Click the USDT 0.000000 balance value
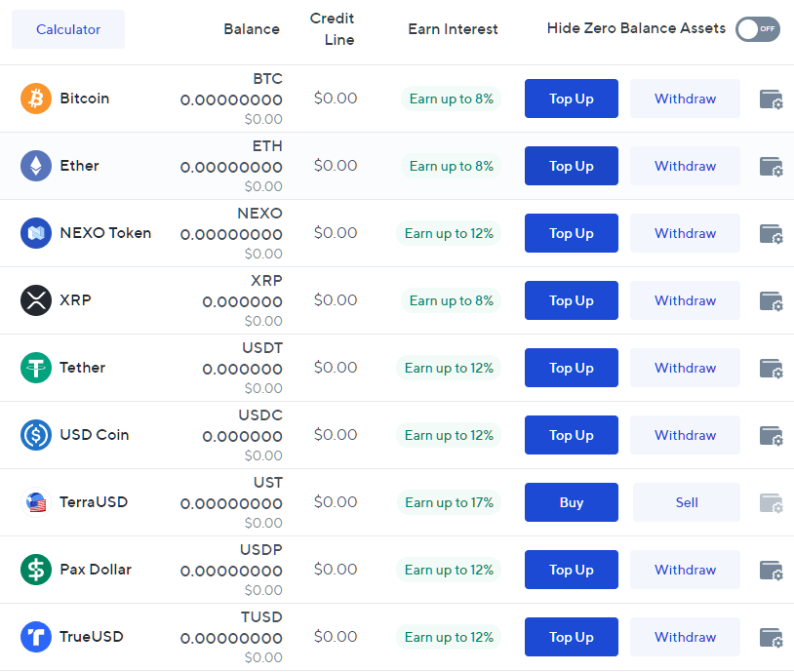The image size is (794, 672). pyautogui.click(x=243, y=370)
